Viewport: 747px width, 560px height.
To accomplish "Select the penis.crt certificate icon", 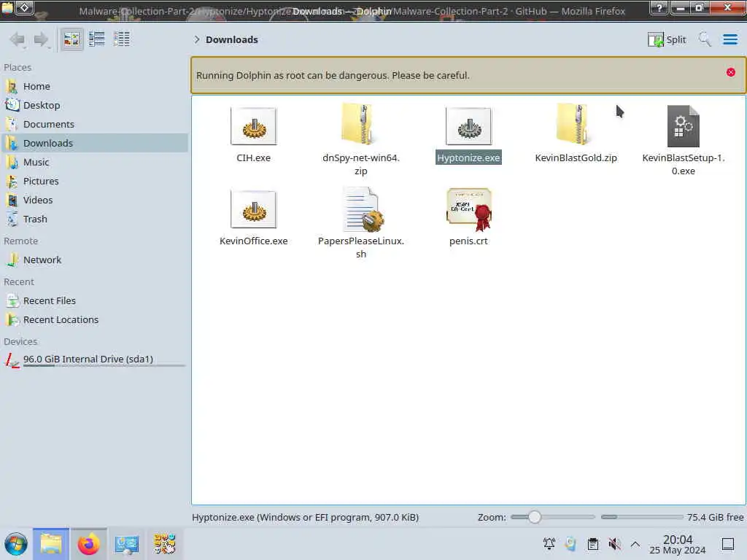I will click(469, 209).
